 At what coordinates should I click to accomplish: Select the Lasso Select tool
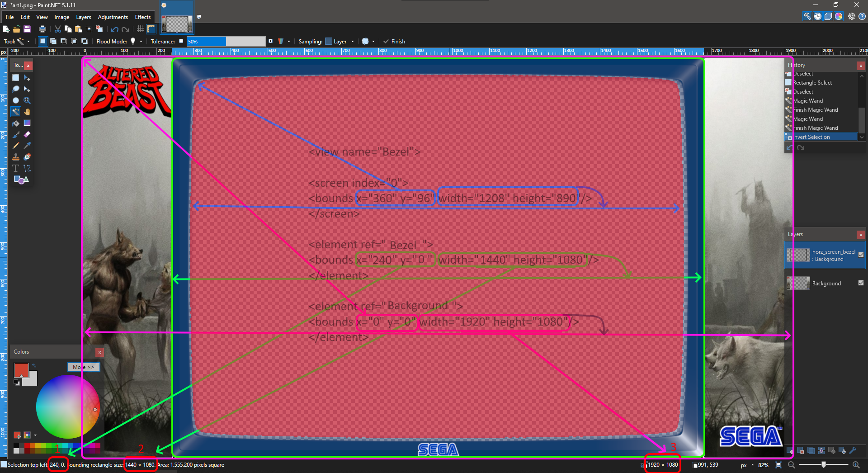click(x=16, y=89)
